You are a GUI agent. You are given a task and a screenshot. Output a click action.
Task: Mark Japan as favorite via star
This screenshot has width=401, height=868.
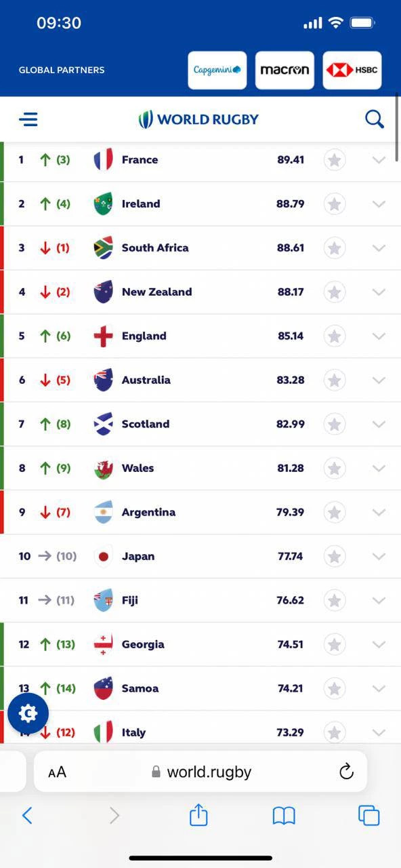click(334, 557)
